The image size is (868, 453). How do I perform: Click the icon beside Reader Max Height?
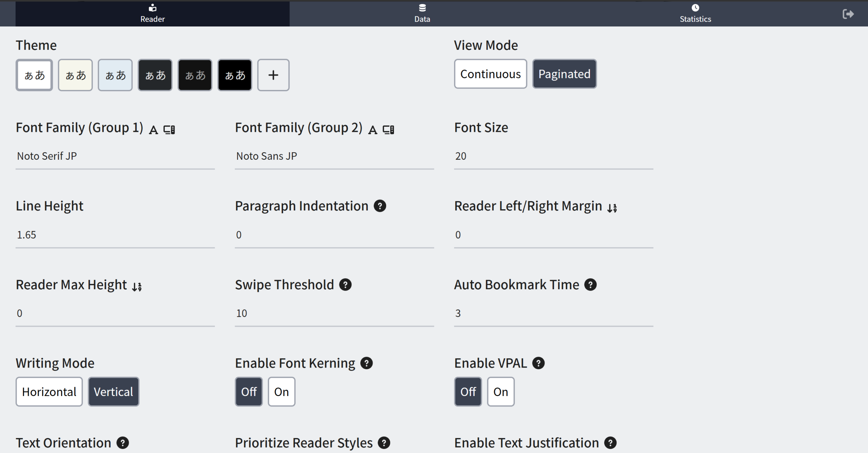pos(137,287)
